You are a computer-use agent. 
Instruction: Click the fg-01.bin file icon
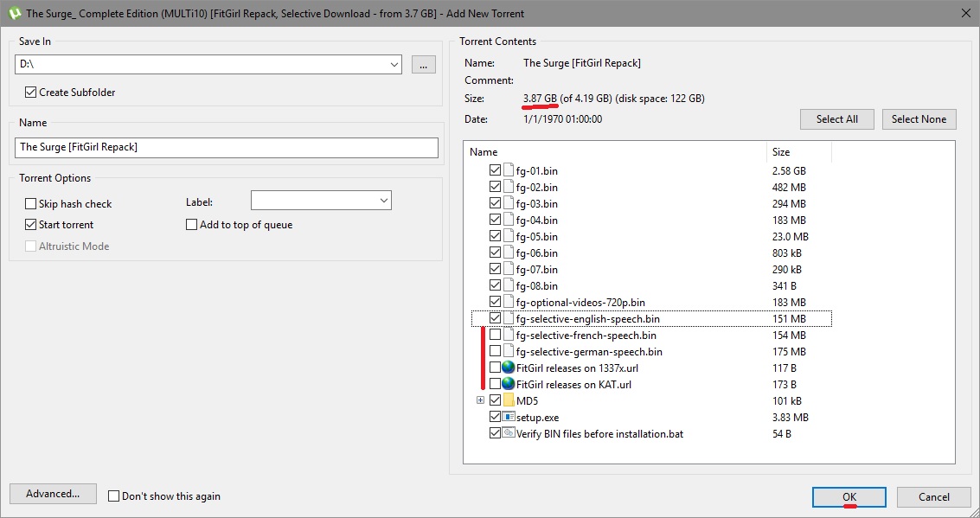pos(508,170)
